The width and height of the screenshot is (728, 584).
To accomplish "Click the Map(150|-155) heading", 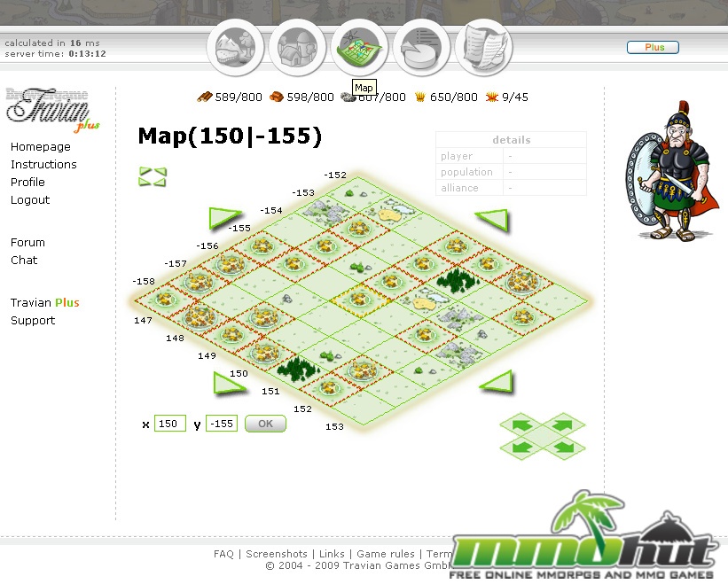I will pyautogui.click(x=230, y=136).
